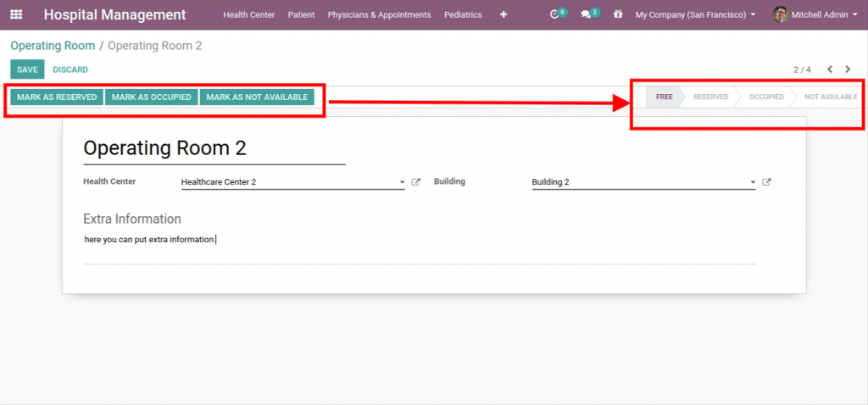
Task: Open the Patient menu
Action: click(x=301, y=14)
